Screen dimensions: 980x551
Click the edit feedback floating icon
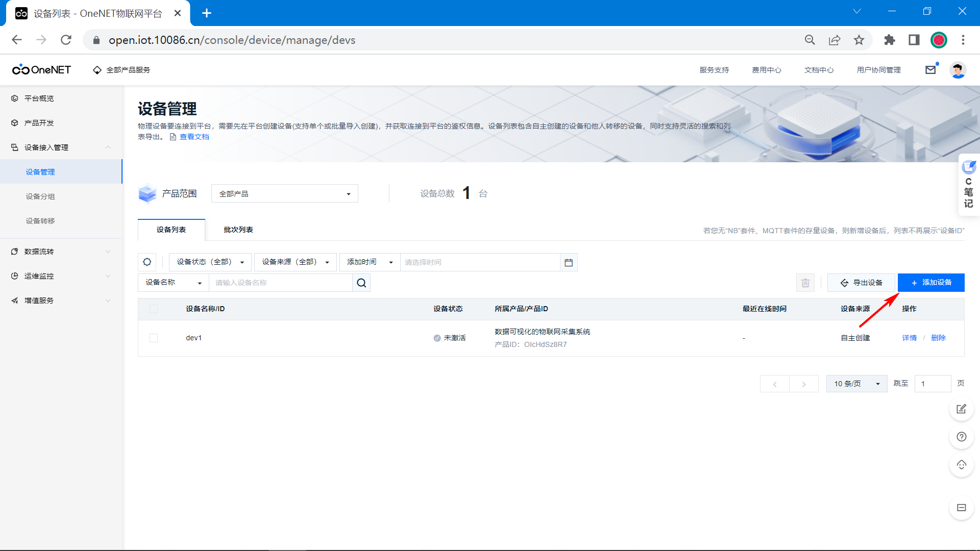click(x=962, y=409)
